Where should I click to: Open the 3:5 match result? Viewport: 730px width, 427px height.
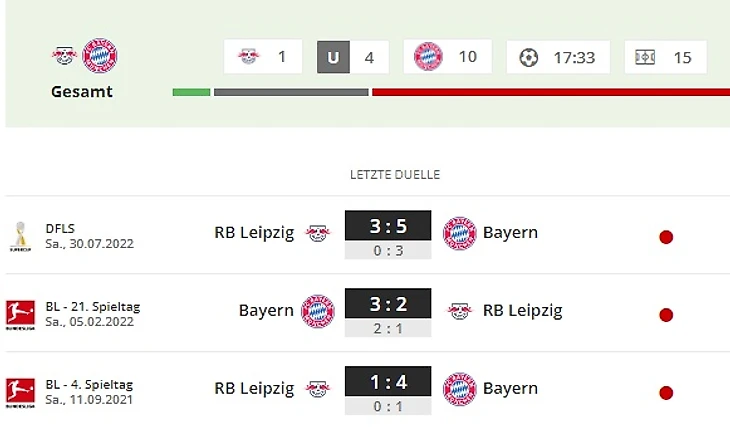click(388, 226)
